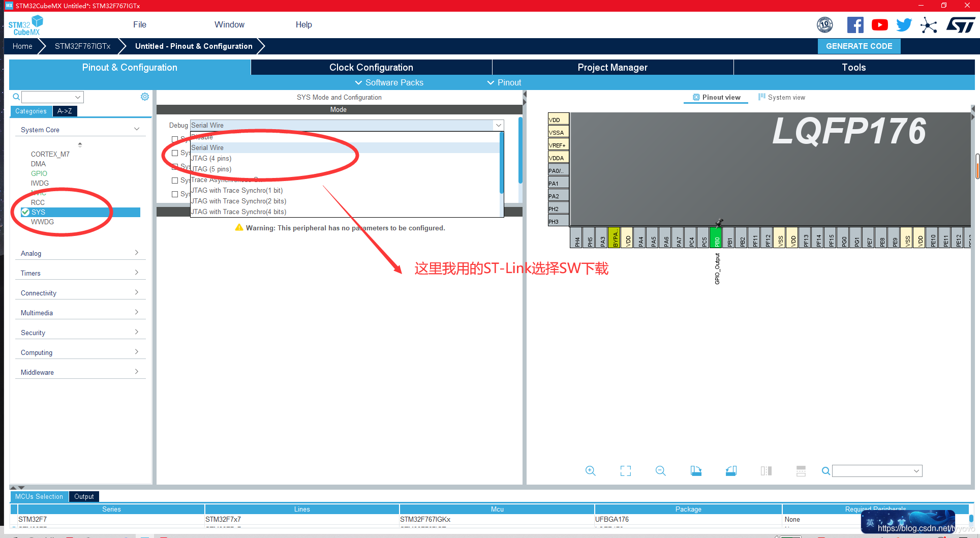Select JTAG with Trace Synchro(1 bit)

click(345, 190)
